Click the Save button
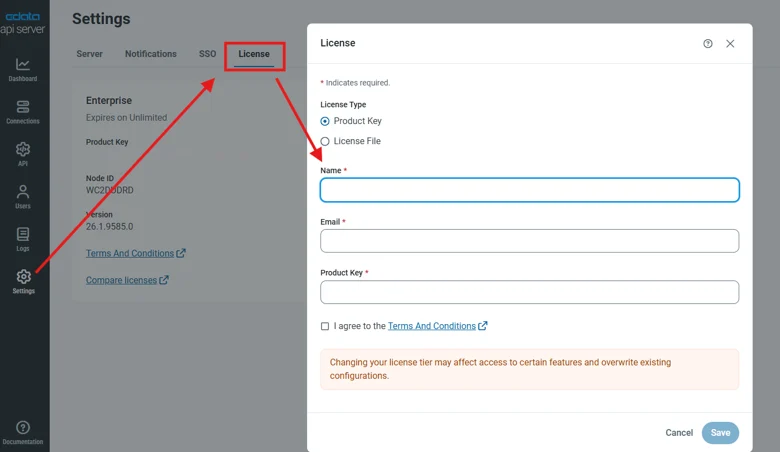 [720, 433]
